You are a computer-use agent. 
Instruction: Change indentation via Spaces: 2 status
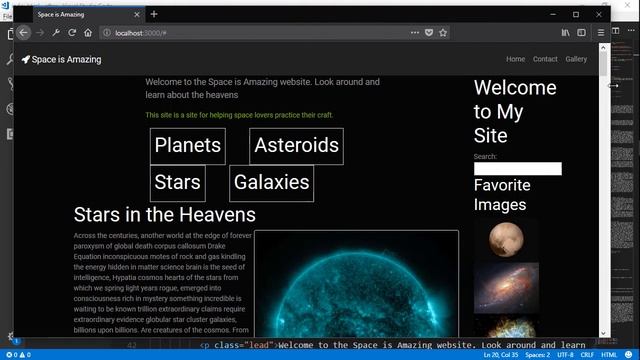coord(538,355)
